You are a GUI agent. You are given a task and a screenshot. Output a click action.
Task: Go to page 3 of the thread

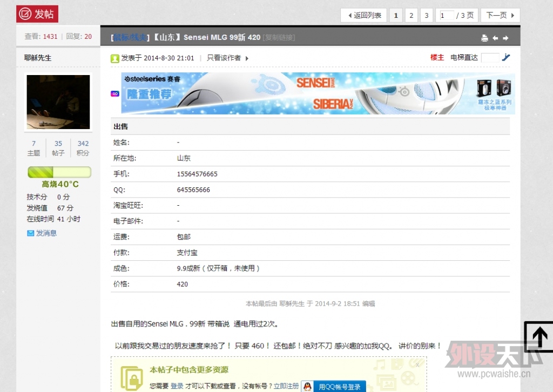(427, 15)
